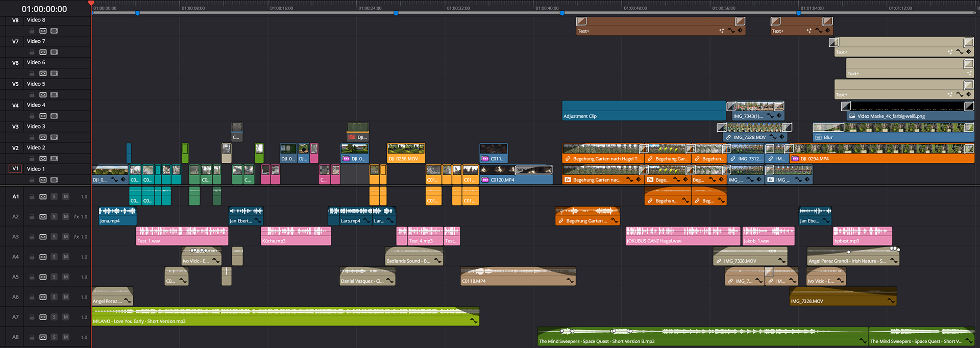Select the Test_1.wav audio clip
The height and width of the screenshot is (348, 980).
pos(182,236)
